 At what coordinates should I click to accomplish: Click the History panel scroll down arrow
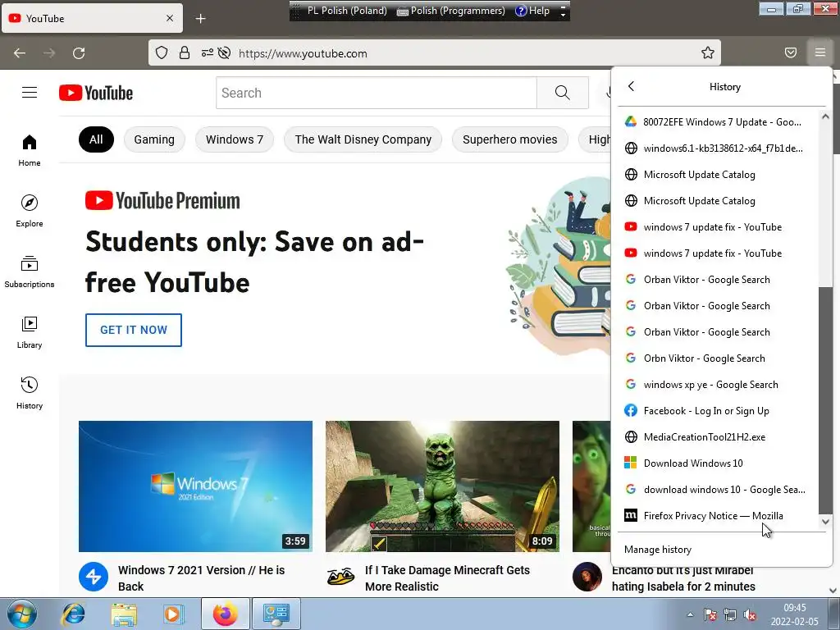pyautogui.click(x=825, y=521)
